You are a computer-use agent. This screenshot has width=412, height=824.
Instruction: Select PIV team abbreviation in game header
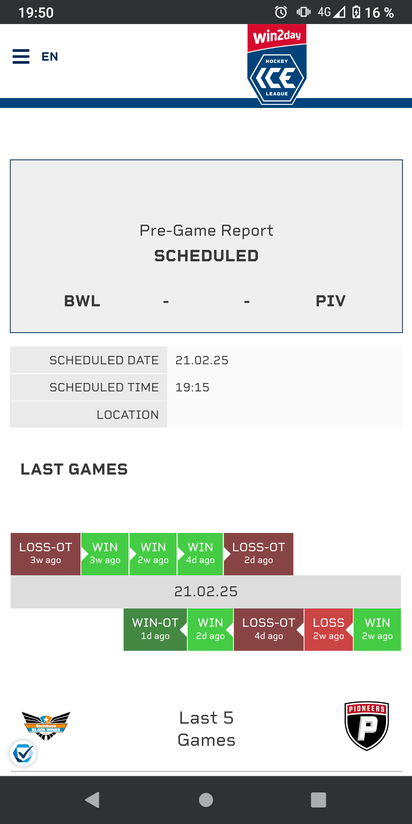coord(331,301)
